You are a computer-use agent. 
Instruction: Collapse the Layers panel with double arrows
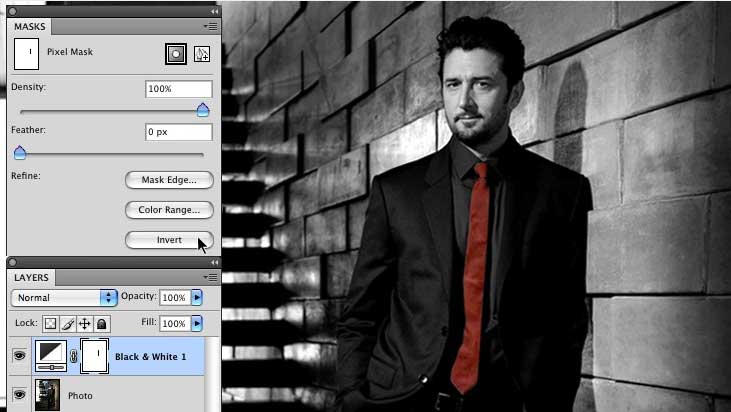pyautogui.click(x=214, y=262)
